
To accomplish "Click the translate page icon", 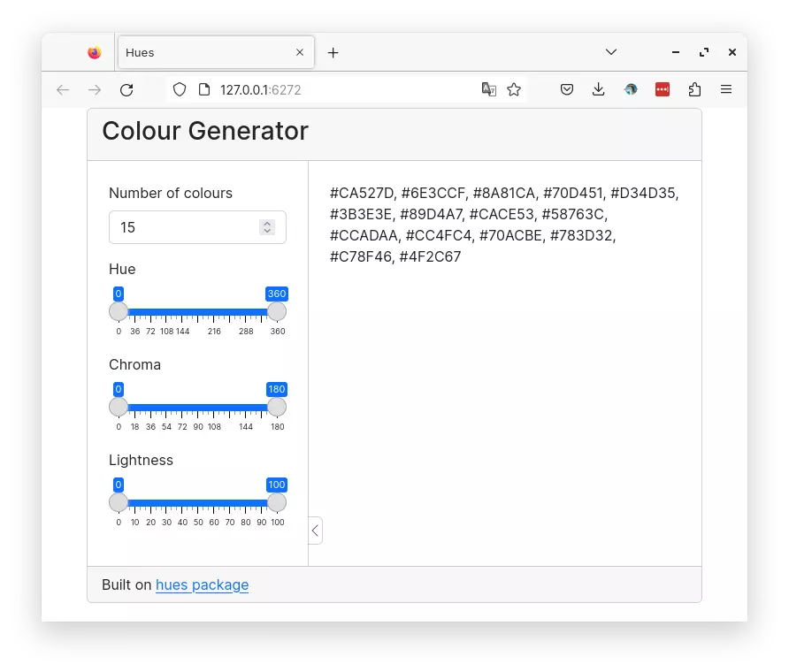I will [488, 89].
